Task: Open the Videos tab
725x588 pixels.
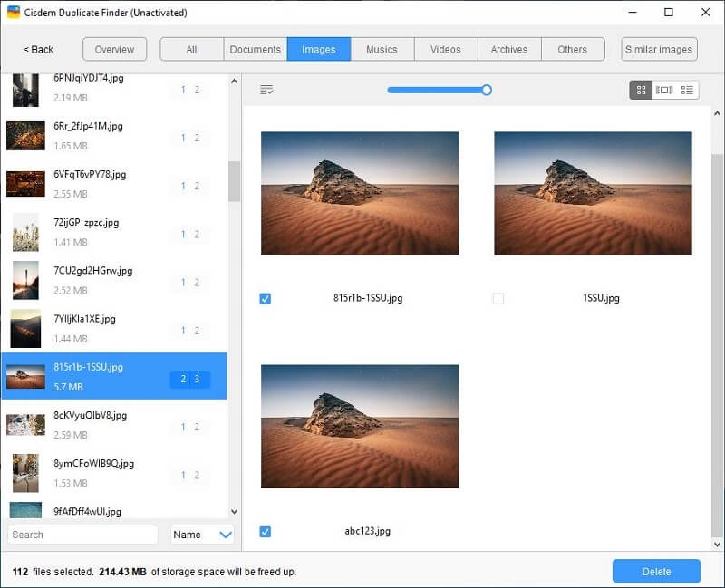Action: pyautogui.click(x=446, y=50)
